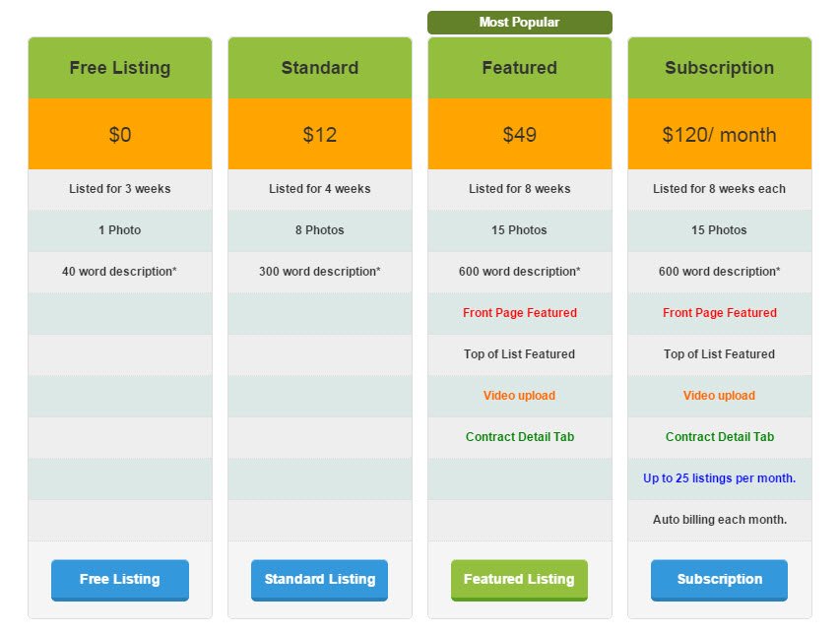This screenshot has width=840, height=634.
Task: Click Listed for 3 weeks row
Action: [120, 189]
